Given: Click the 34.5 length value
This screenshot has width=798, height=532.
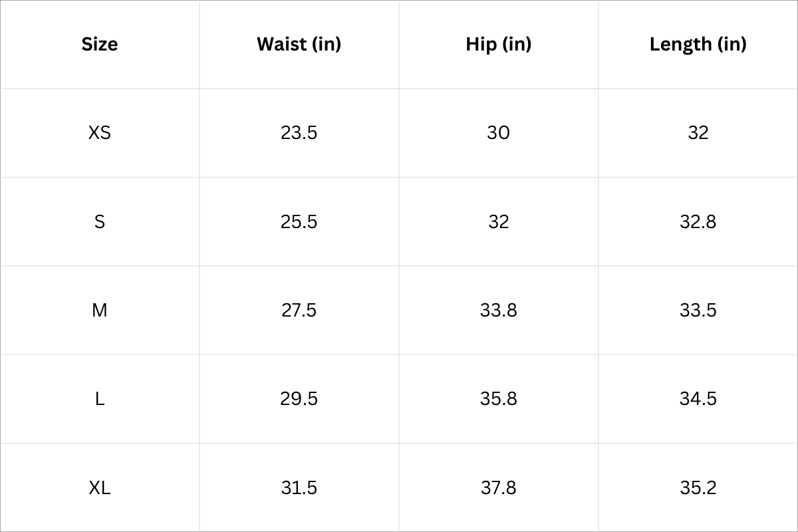Looking at the screenshot, I should pos(698,398).
